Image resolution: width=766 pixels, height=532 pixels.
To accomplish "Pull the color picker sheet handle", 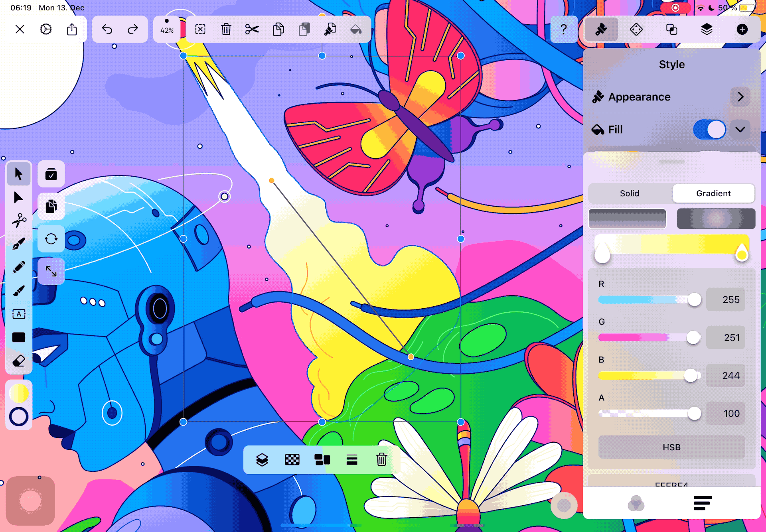I will coord(672,162).
